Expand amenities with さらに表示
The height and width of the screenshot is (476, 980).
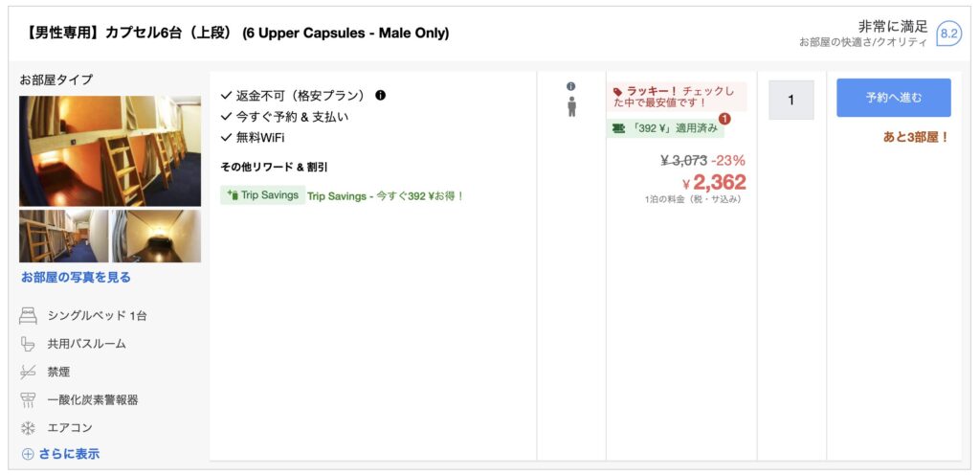coord(60,454)
